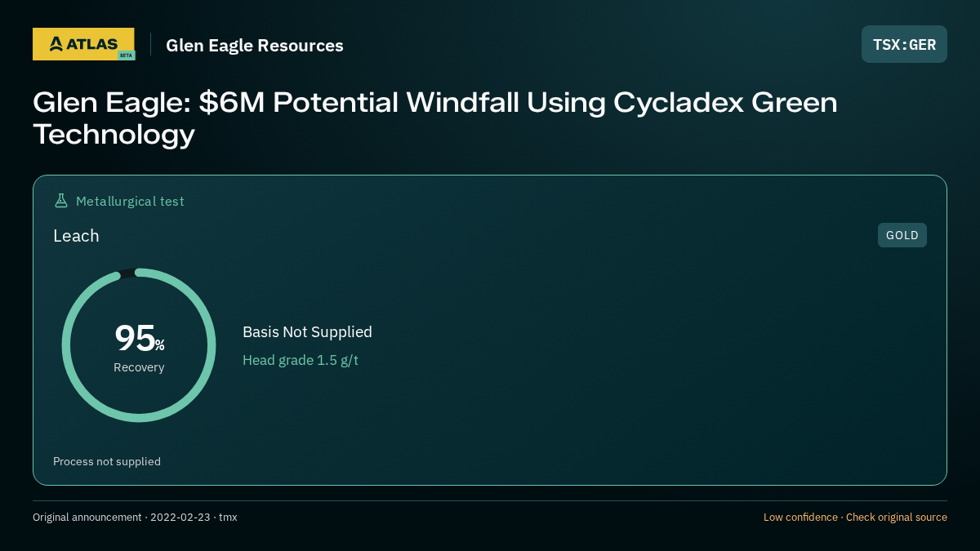The width and height of the screenshot is (980, 551).
Task: Click the Leach heading
Action: click(76, 236)
